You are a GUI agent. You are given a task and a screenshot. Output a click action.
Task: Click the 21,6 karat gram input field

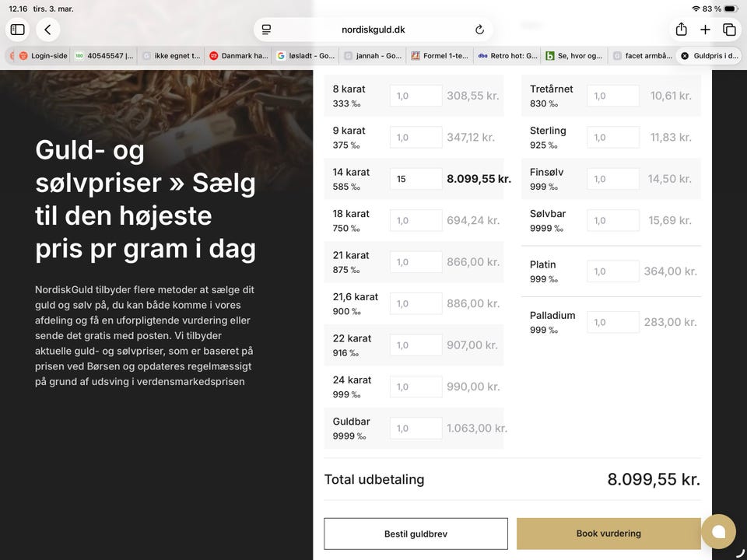coord(416,303)
